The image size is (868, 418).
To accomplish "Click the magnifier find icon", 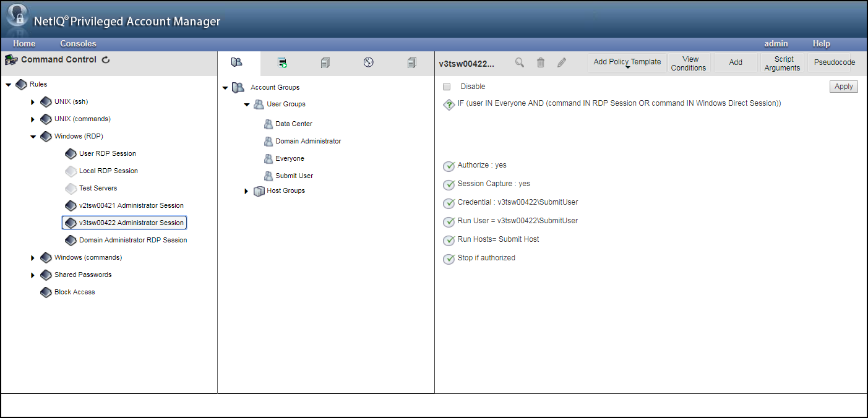I will [520, 62].
